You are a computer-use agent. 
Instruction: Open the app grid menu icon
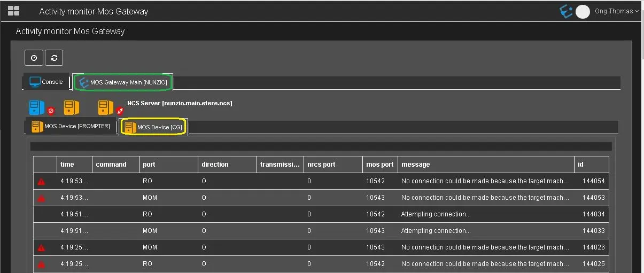point(13,11)
